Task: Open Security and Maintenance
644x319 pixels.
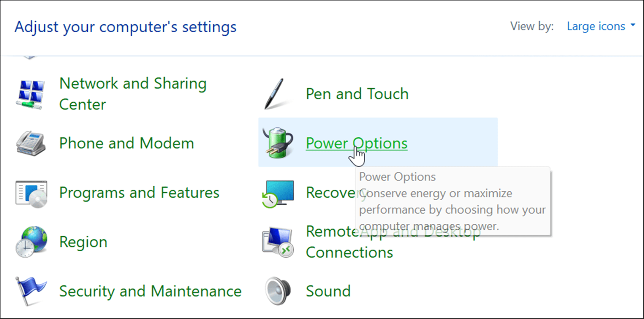Action: 150,291
